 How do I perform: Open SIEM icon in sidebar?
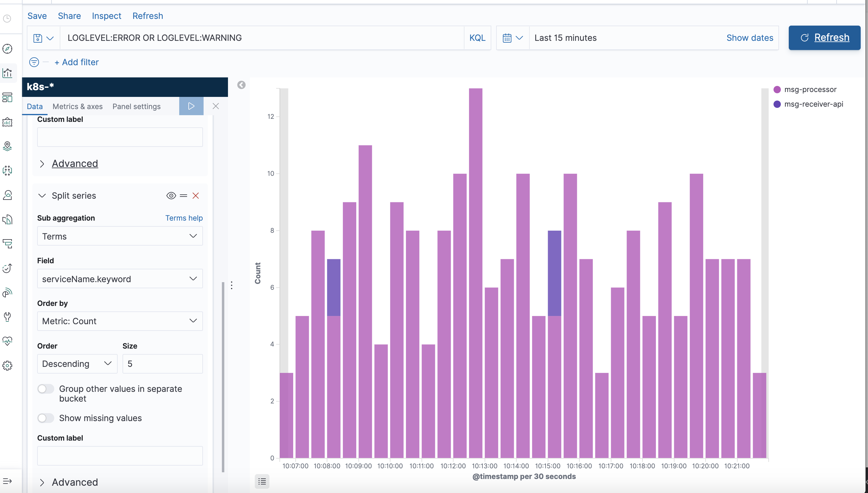pos(7,293)
